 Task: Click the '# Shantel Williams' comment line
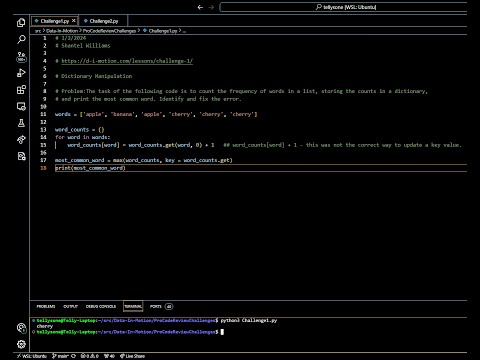[x=83, y=46]
